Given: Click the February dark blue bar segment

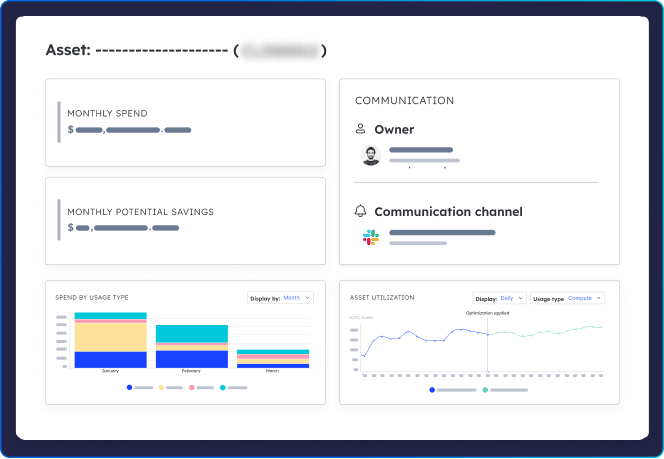Looking at the screenshot, I should (192, 359).
